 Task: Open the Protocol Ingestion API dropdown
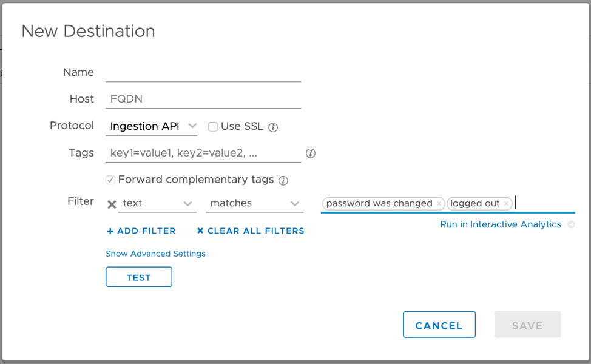(x=152, y=126)
